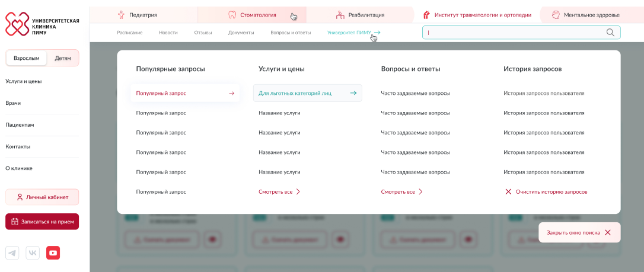Open the VK social link
The height and width of the screenshot is (272, 644).
tap(33, 253)
